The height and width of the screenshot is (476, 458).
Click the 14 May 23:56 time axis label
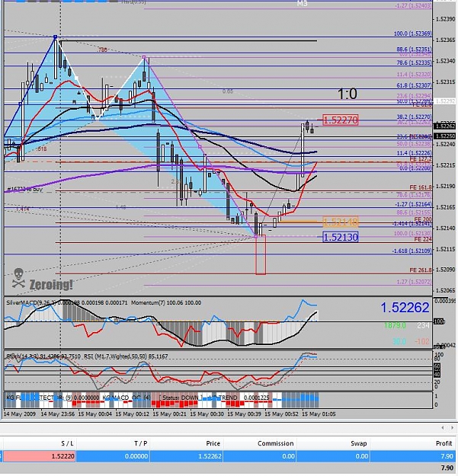pyautogui.click(x=57, y=414)
